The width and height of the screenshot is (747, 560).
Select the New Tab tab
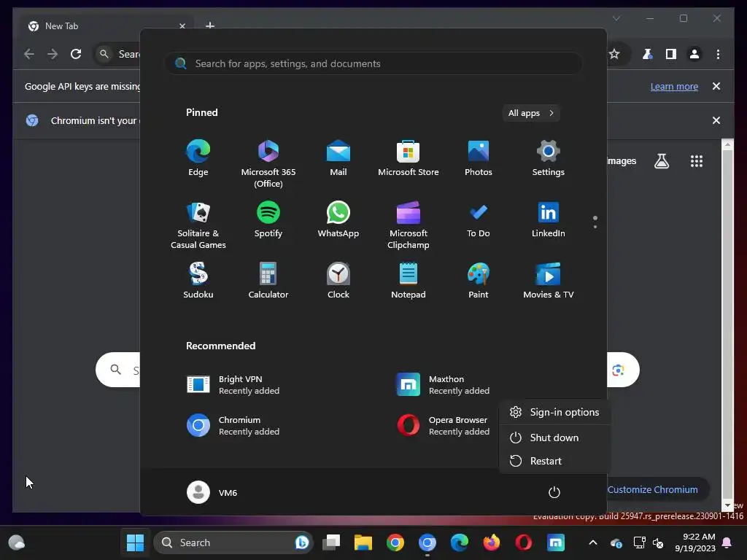point(107,26)
